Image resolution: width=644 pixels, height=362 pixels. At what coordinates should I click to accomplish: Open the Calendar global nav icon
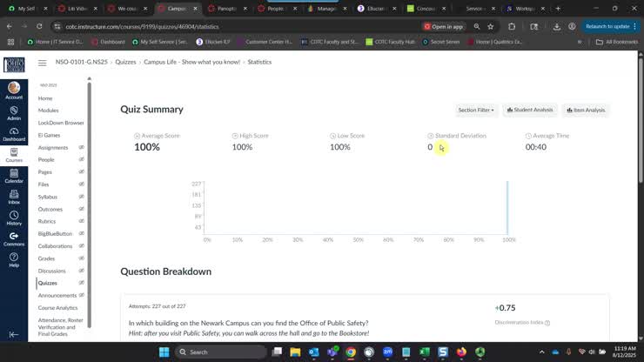click(x=14, y=177)
